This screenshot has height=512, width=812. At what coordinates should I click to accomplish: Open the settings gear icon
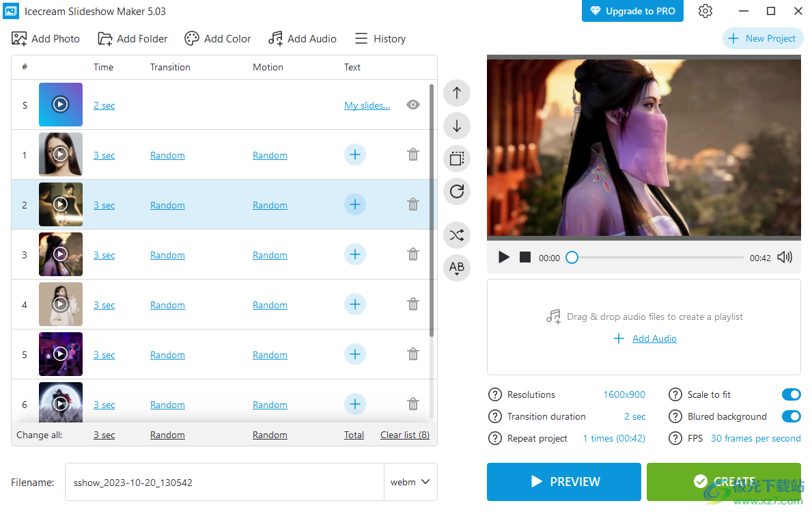click(x=705, y=11)
